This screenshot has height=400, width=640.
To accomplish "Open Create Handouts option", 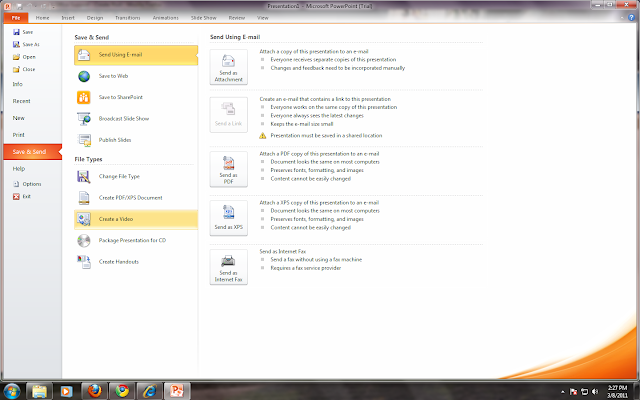I will point(136,262).
